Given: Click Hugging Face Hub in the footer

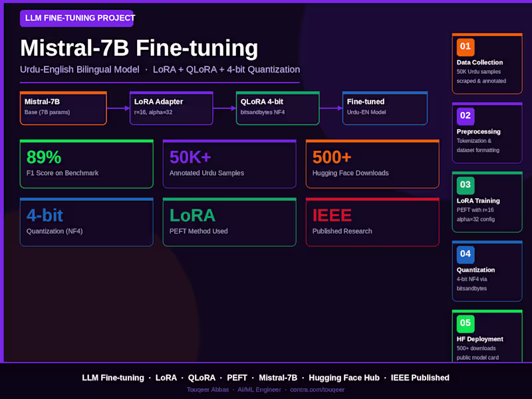Looking at the screenshot, I should tap(344, 378).
